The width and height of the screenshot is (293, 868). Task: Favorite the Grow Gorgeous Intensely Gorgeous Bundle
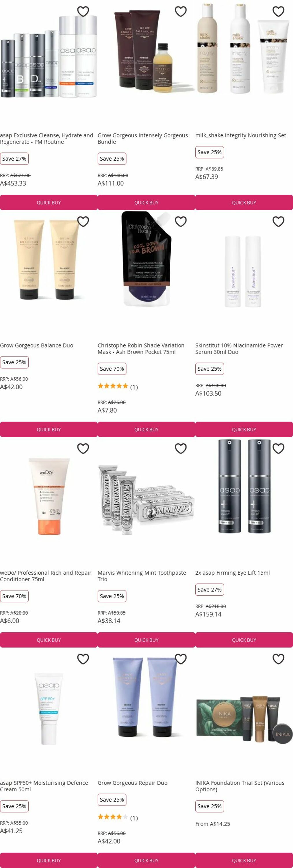(181, 12)
